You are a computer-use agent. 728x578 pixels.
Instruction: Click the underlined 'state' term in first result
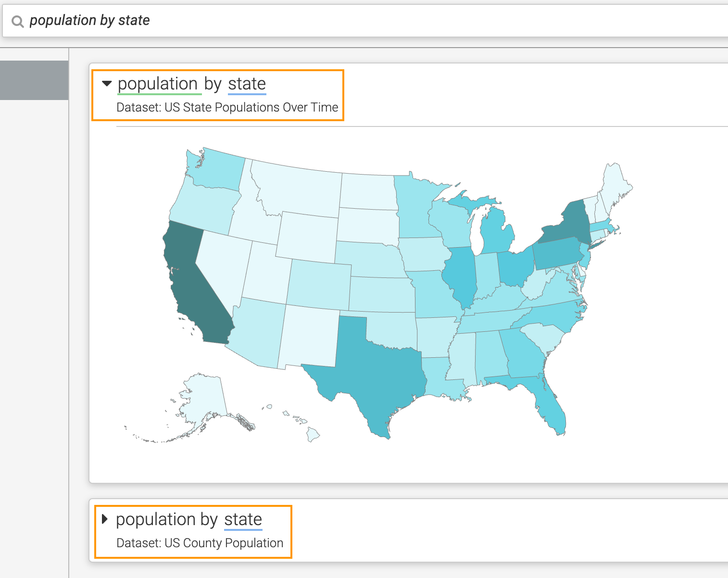click(247, 84)
